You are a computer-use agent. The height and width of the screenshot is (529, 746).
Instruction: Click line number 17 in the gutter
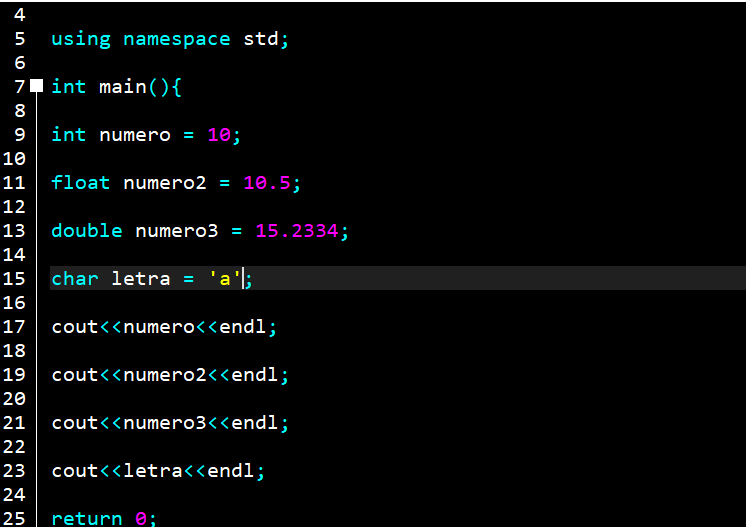tap(14, 327)
